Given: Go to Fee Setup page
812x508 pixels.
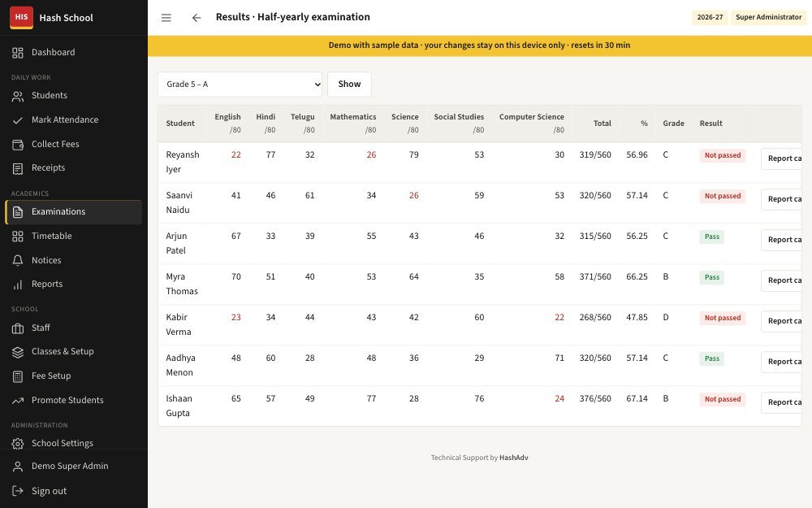Looking at the screenshot, I should (x=74, y=376).
